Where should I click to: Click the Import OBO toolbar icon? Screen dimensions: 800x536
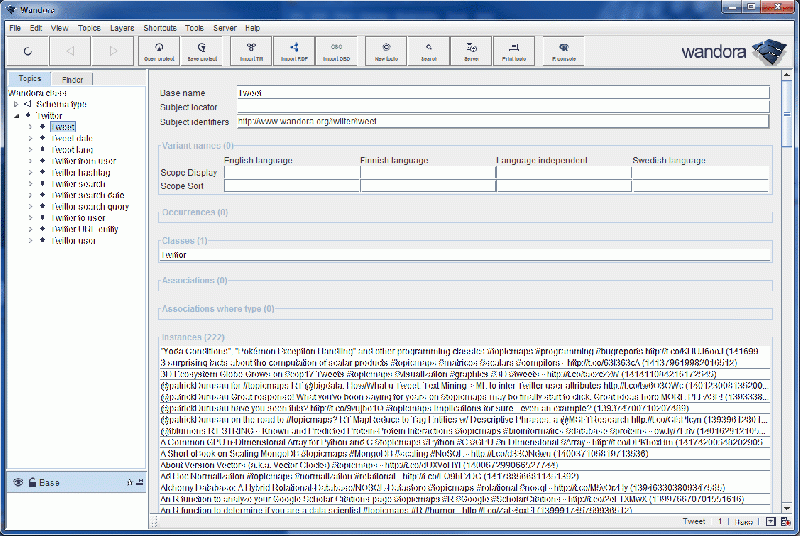click(x=336, y=50)
